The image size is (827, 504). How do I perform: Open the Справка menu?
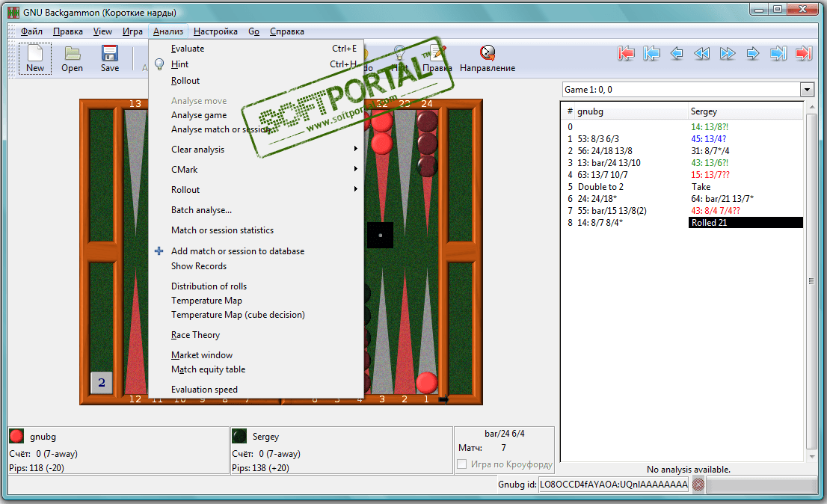pos(287,31)
